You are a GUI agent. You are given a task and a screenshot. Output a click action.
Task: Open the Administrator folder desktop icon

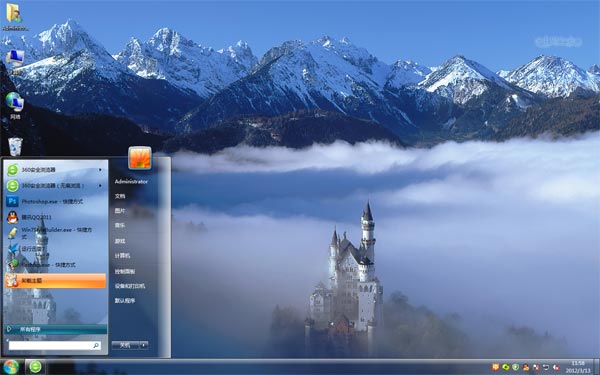[14, 16]
